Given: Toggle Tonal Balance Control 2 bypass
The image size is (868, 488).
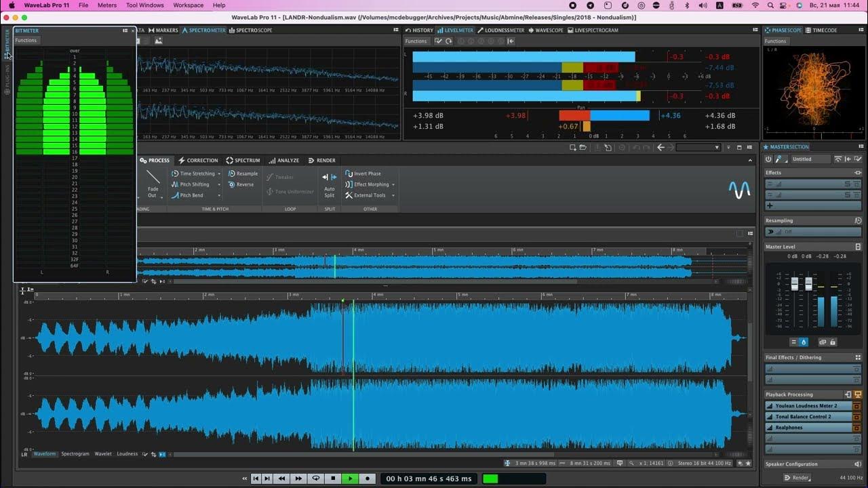Looking at the screenshot, I should coord(858,417).
